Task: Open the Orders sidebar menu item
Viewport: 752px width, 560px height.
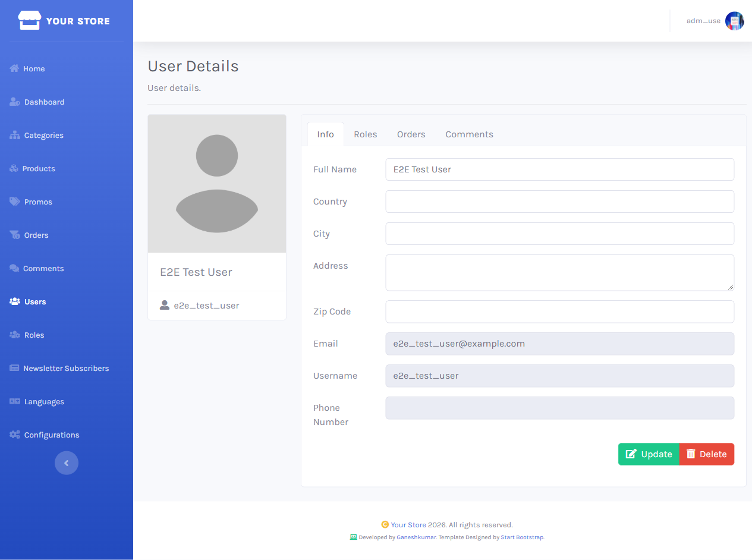Action: click(x=67, y=235)
